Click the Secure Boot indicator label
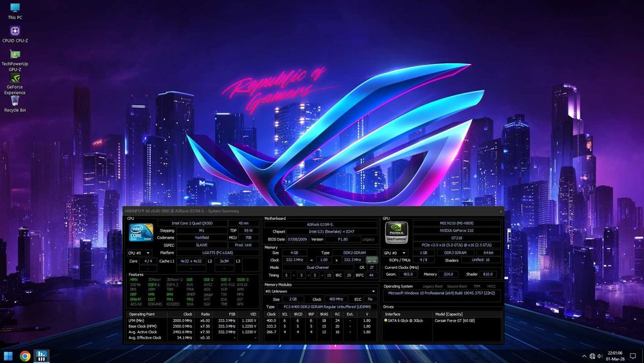644x363 pixels. 457,286
